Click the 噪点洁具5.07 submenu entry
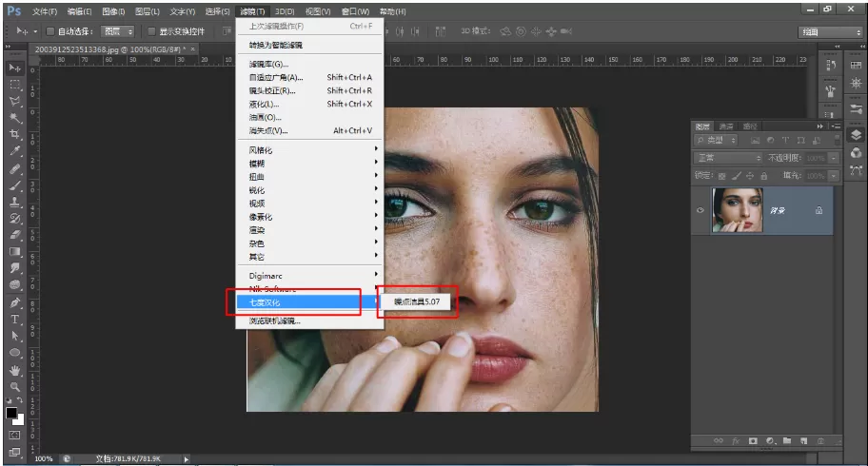The width and height of the screenshot is (868, 466). coord(417,301)
